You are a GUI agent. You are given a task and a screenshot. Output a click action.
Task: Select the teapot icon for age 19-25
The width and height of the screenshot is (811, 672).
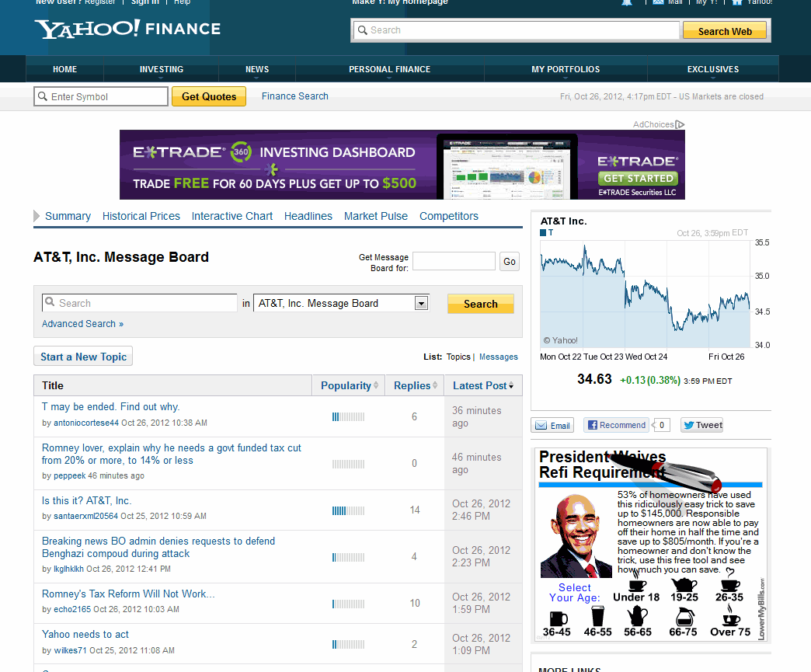pyautogui.click(x=684, y=585)
